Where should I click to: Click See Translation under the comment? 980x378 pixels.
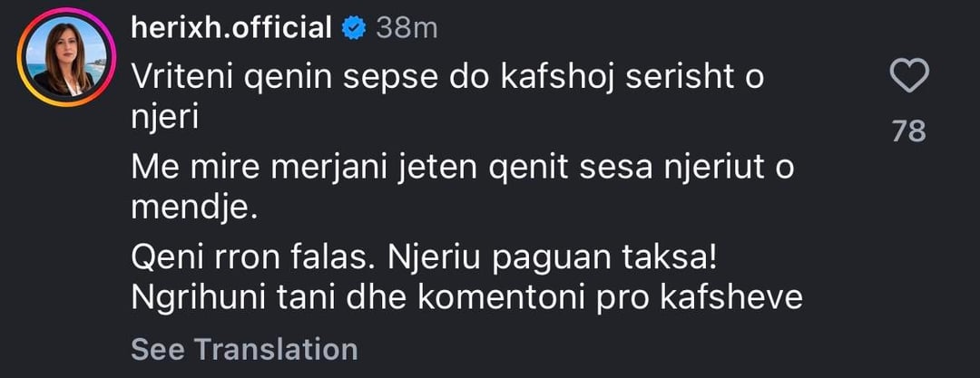(244, 349)
